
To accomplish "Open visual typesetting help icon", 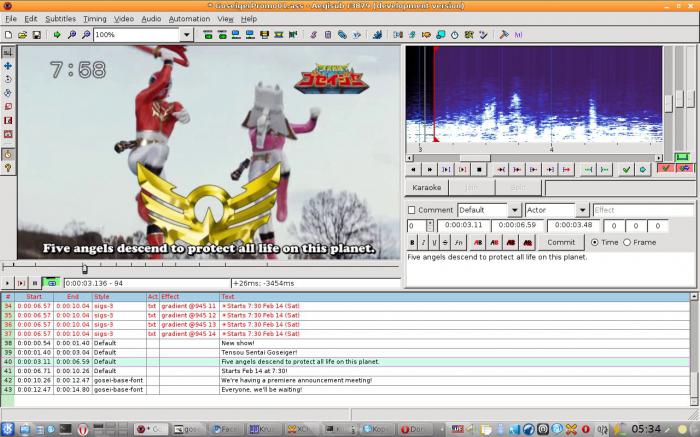I will pyautogui.click(x=8, y=168).
